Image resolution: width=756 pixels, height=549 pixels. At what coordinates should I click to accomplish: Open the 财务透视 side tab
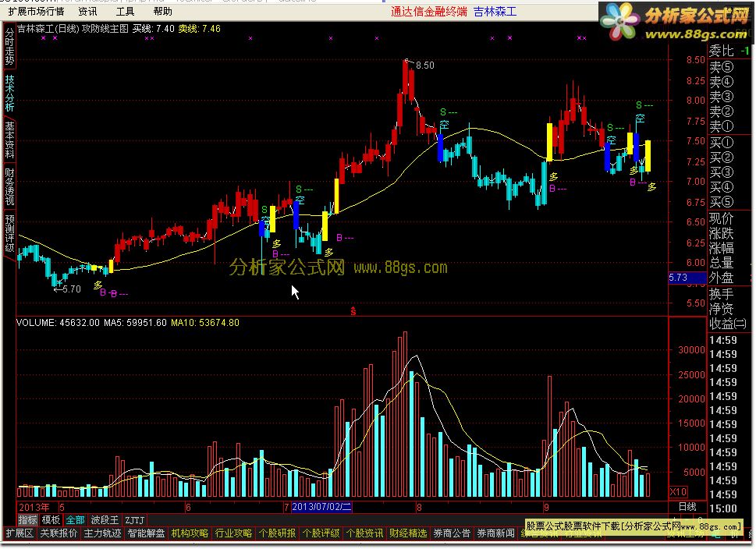coord(9,186)
